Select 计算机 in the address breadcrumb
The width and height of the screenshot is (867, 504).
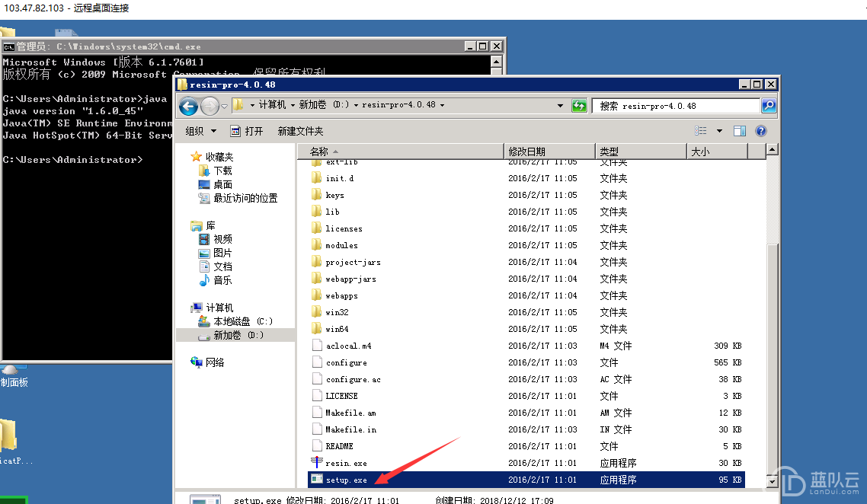pos(272,105)
